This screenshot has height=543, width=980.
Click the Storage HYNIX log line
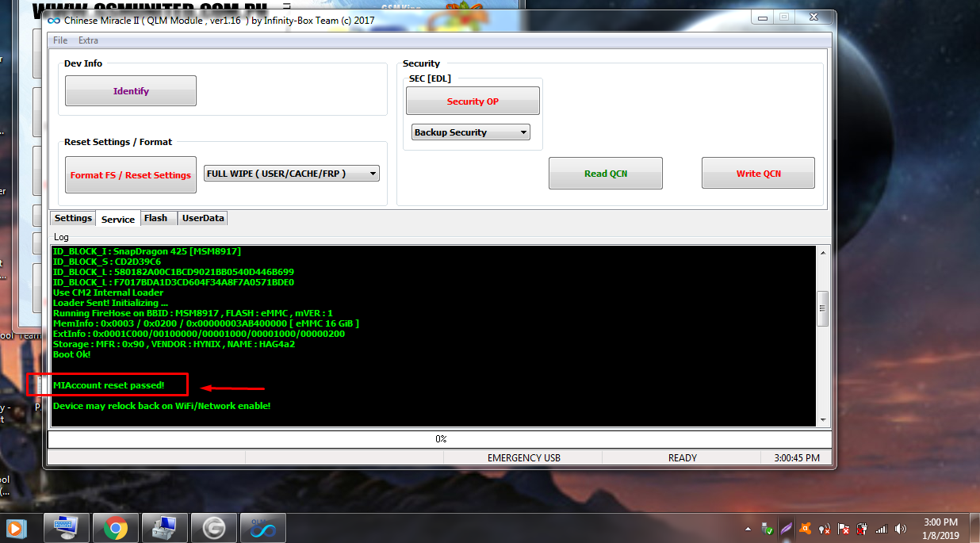point(174,344)
